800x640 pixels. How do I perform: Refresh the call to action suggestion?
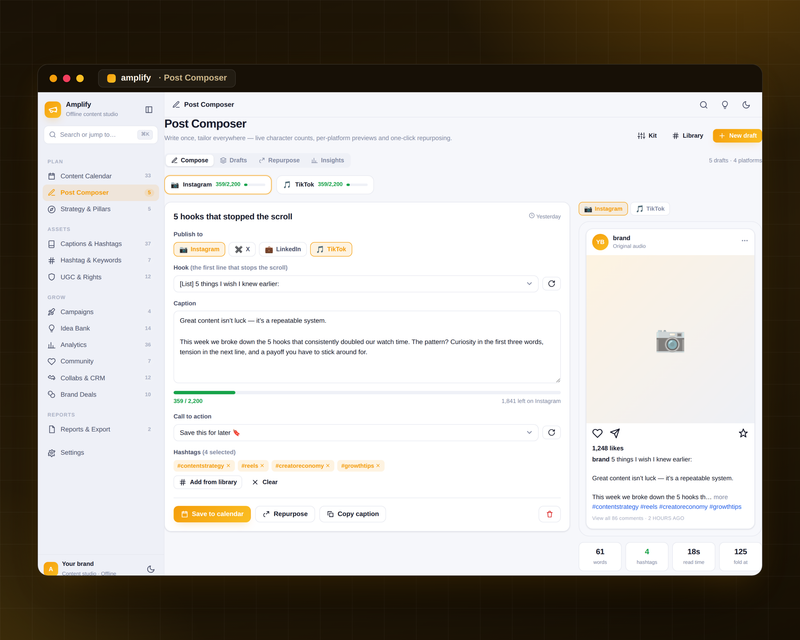click(552, 432)
